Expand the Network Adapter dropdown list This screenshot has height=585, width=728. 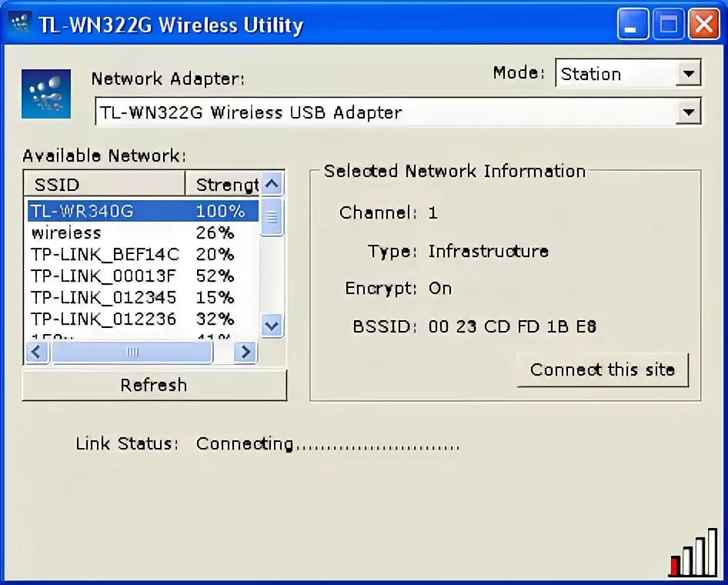pyautogui.click(x=688, y=112)
